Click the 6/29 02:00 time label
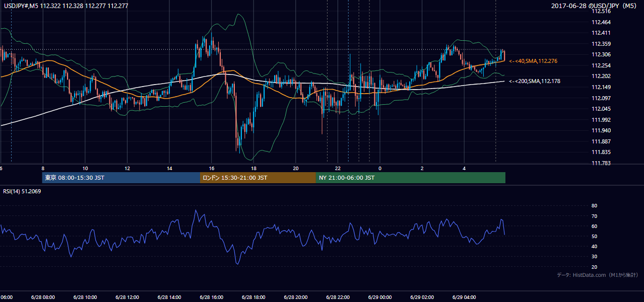 [422, 297]
